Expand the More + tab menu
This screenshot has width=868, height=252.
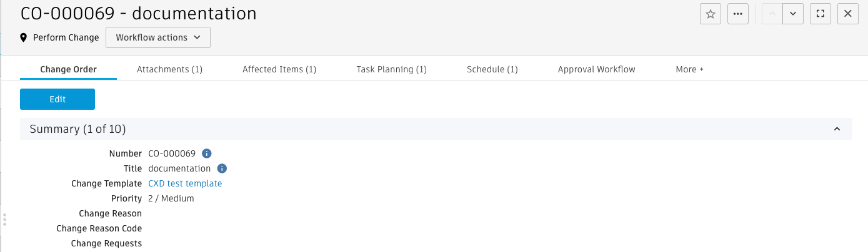(689, 69)
